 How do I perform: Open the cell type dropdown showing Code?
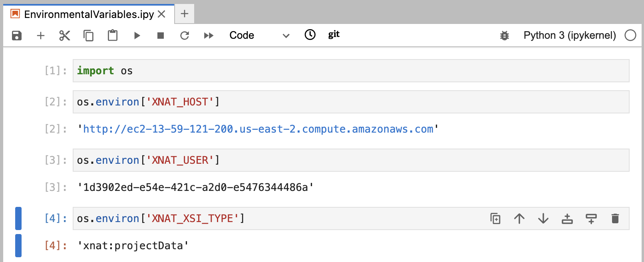[259, 36]
